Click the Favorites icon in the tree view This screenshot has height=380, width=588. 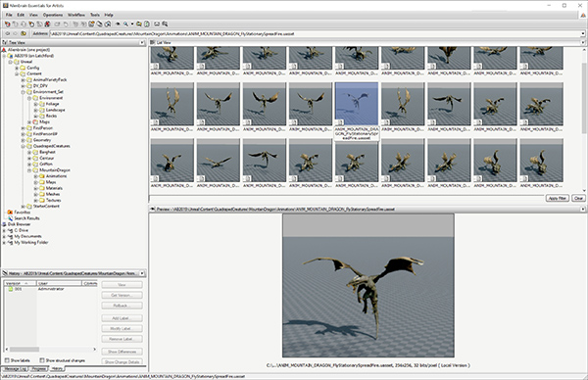click(x=10, y=213)
